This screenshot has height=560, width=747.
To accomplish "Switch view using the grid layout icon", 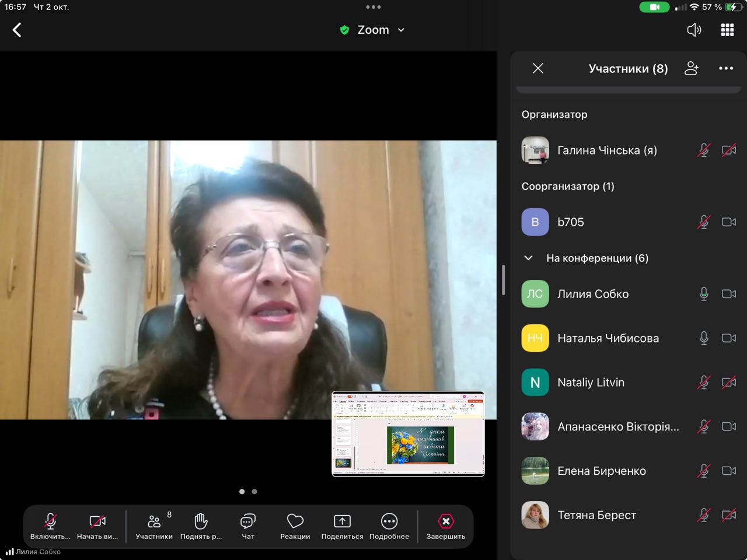I will [x=727, y=30].
